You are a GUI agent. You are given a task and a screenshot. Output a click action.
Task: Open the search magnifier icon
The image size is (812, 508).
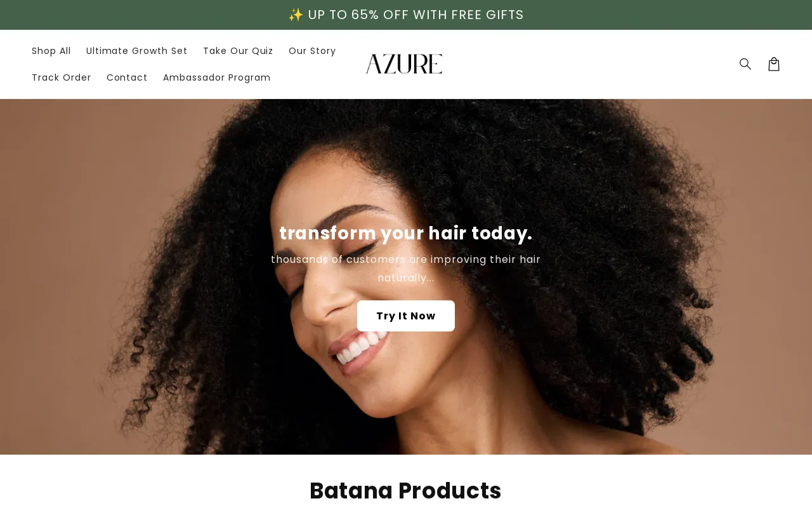tap(745, 64)
